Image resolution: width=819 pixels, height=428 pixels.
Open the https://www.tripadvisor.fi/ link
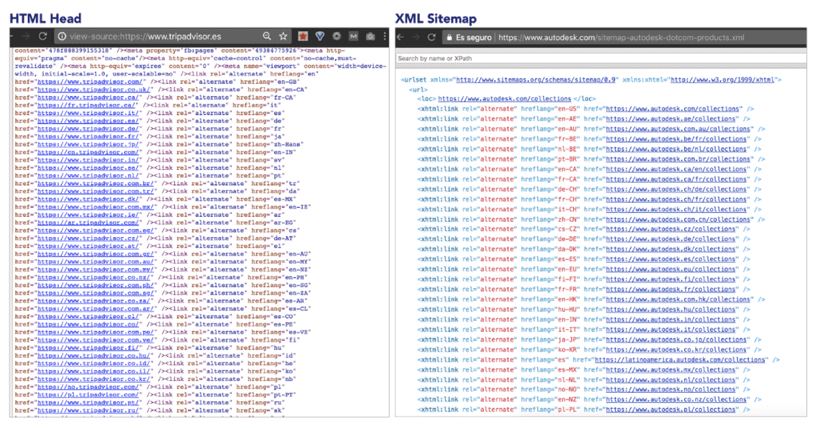click(89, 348)
